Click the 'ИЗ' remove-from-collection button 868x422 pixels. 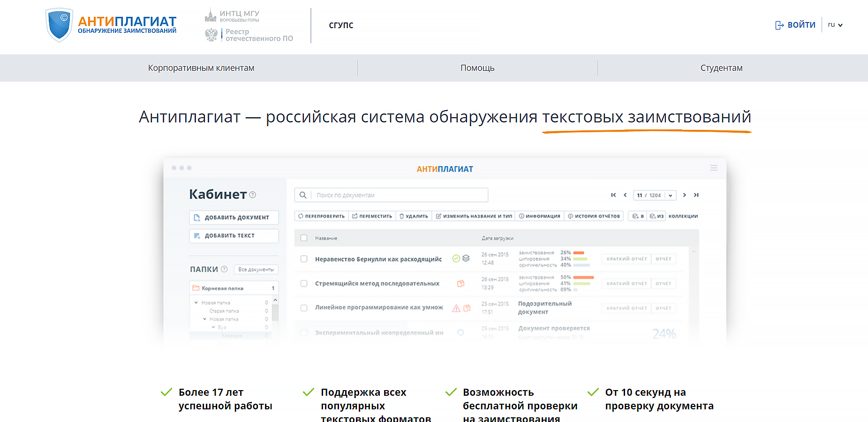click(657, 216)
